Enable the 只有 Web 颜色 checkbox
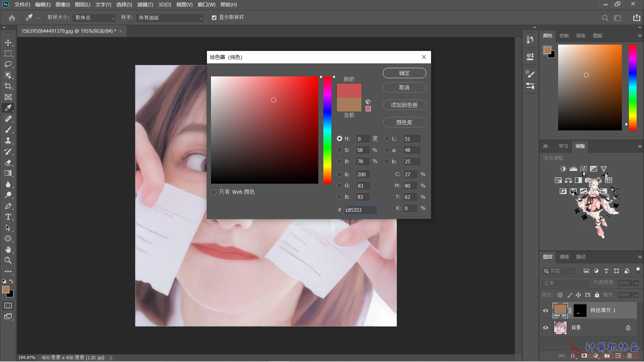 [x=214, y=192]
